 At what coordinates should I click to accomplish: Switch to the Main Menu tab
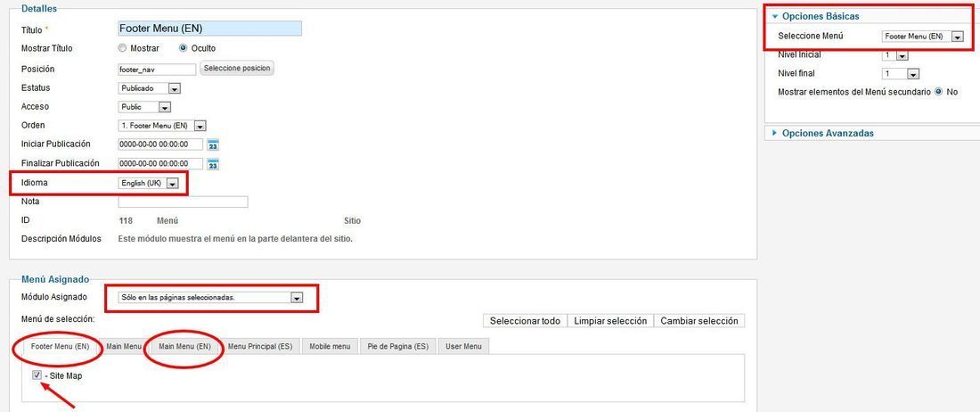click(124, 346)
